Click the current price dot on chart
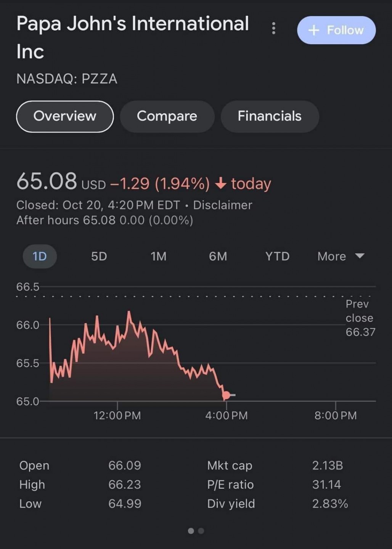This screenshot has height=549, width=392. pos(226,395)
